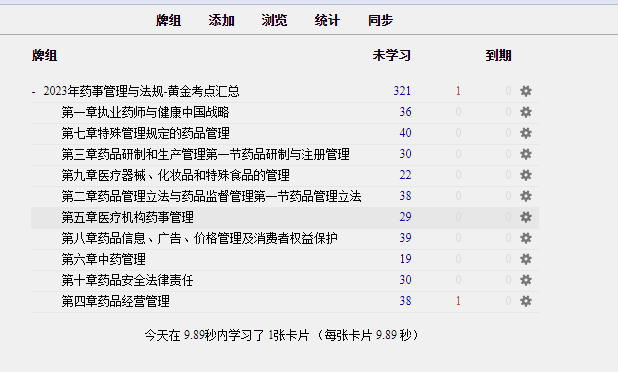Click the 到期 column header
The image size is (618, 372).
coord(498,55)
